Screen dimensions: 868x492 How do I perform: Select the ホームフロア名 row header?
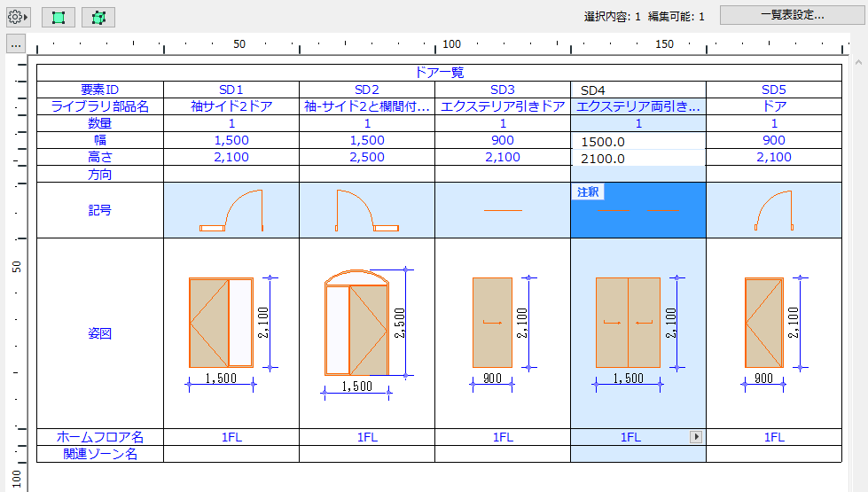pos(99,437)
